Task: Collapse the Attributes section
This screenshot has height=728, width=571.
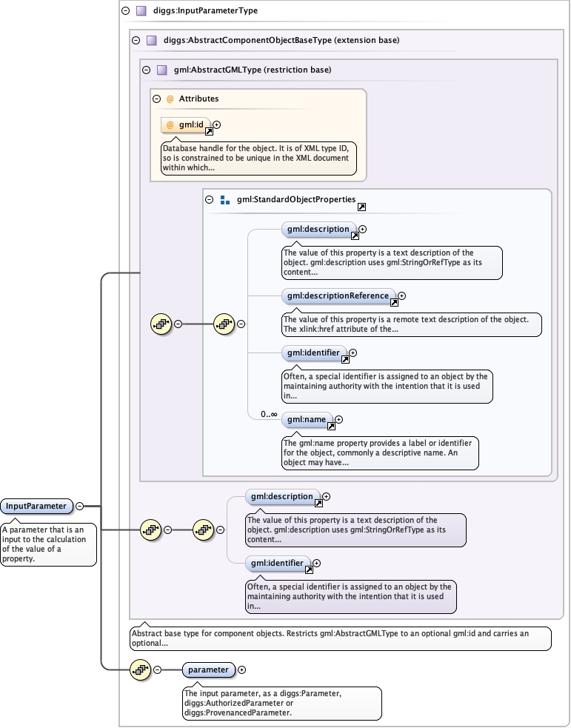Action: coord(156,99)
